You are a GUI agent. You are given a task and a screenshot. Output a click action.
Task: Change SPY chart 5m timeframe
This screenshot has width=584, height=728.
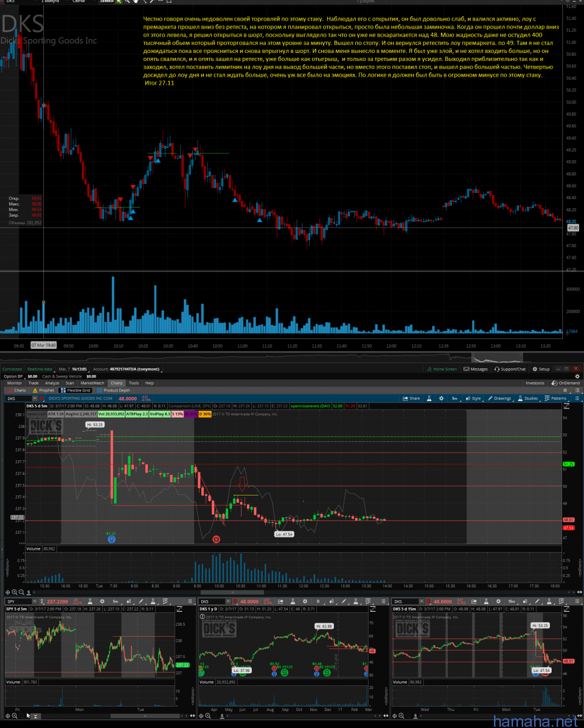(116, 601)
